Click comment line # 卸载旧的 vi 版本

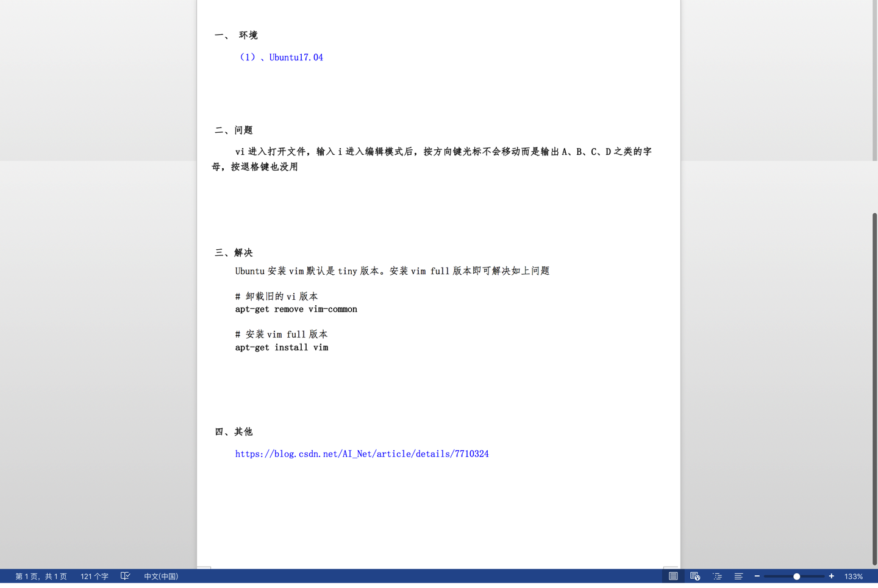tap(277, 296)
